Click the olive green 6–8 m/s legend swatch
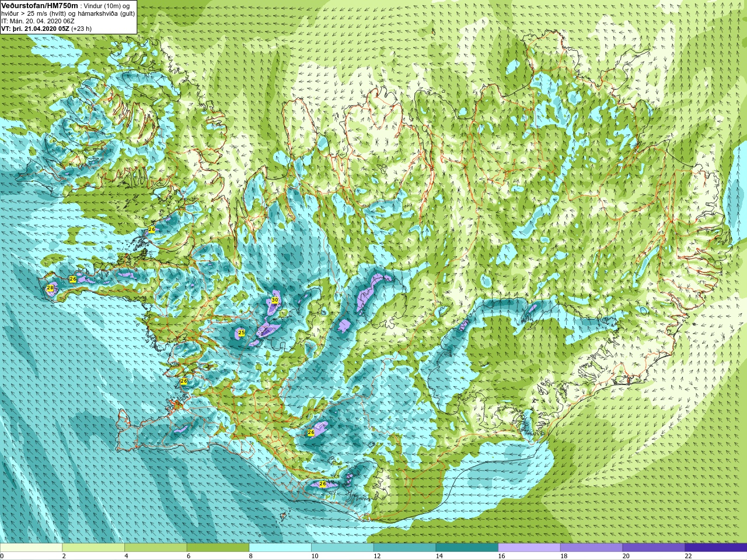The height and width of the screenshot is (560, 747). 218,548
